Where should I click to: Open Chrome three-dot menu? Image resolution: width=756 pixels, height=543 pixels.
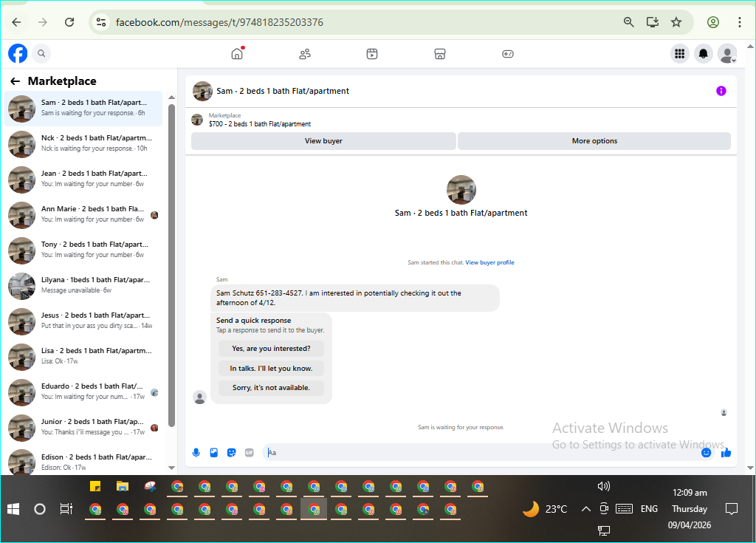pyautogui.click(x=740, y=22)
